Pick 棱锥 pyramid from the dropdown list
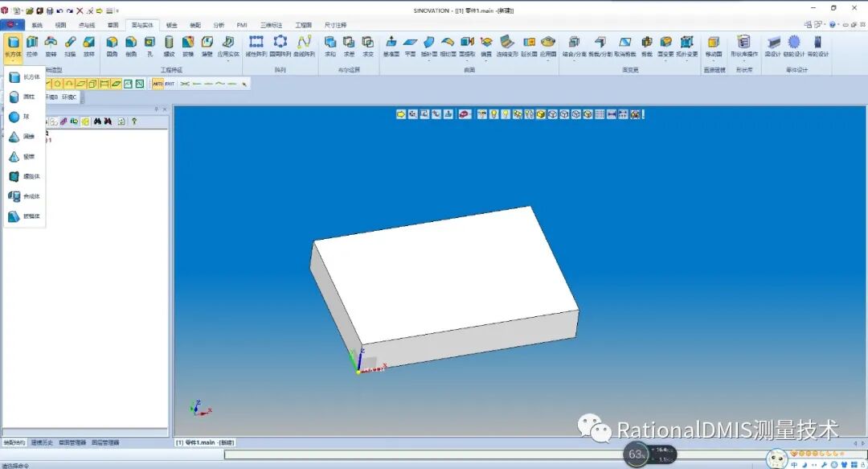868x469 pixels. (x=24, y=156)
